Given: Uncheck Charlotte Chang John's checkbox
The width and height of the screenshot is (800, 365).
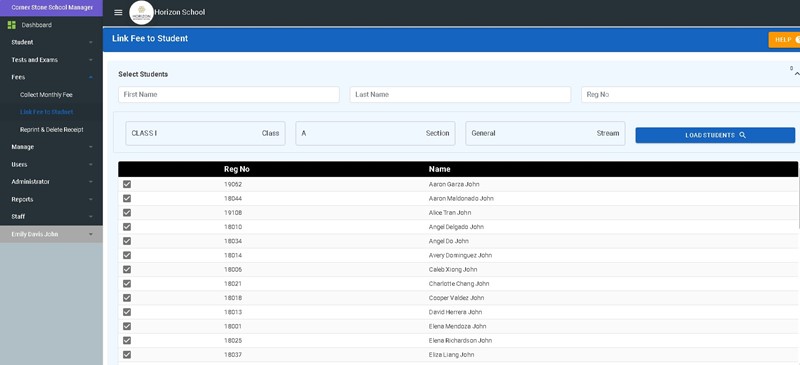Looking at the screenshot, I should 127,284.
